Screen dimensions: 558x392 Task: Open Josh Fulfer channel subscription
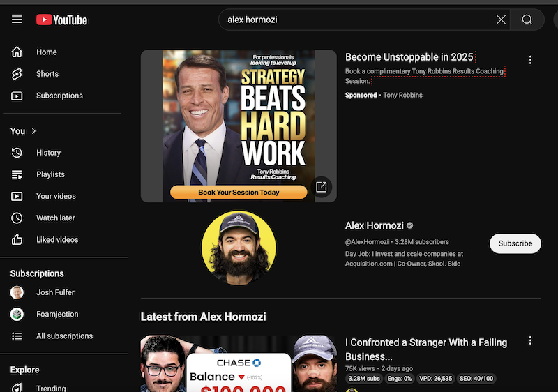point(55,292)
